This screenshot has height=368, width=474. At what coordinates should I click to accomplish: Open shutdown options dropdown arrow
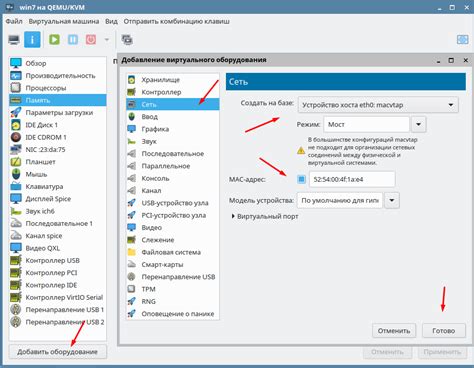click(x=107, y=40)
